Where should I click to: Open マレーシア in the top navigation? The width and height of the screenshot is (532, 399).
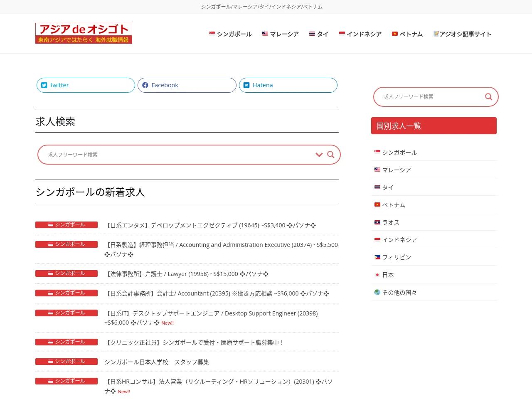coord(281,34)
